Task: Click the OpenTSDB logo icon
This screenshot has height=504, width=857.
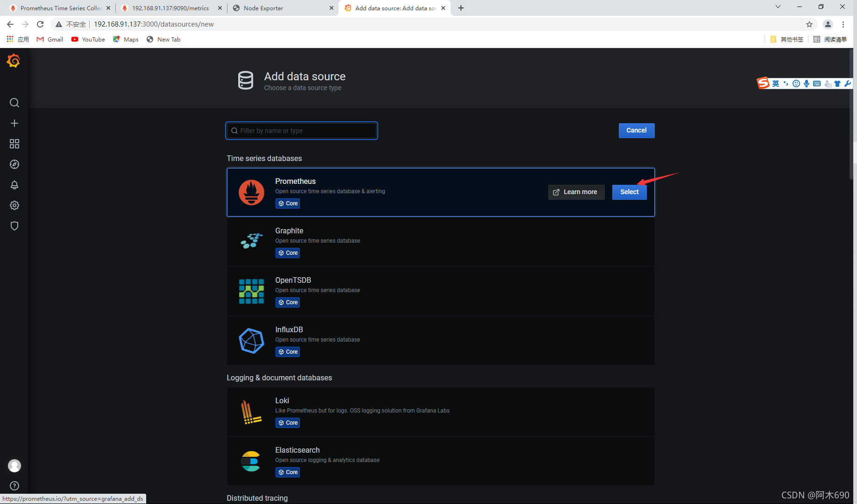Action: [251, 291]
